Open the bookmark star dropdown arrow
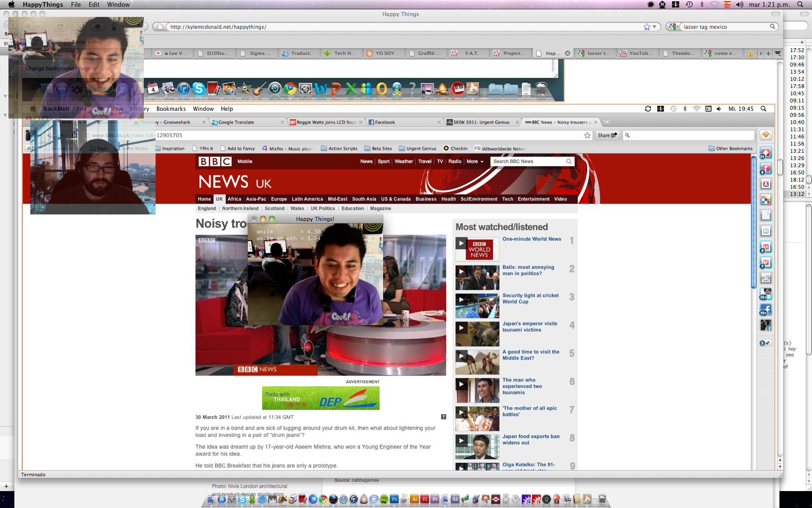Image resolution: width=812 pixels, height=508 pixels. [654, 27]
